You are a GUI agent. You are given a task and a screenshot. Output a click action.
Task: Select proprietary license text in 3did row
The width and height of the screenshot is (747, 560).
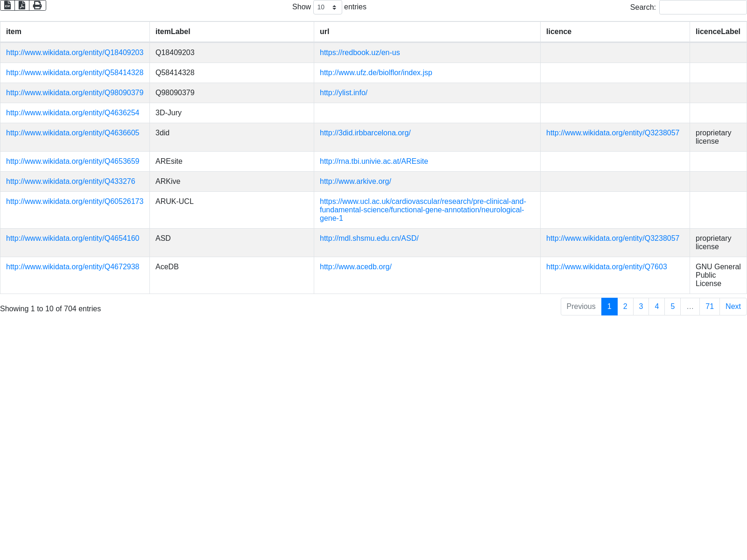click(x=713, y=137)
